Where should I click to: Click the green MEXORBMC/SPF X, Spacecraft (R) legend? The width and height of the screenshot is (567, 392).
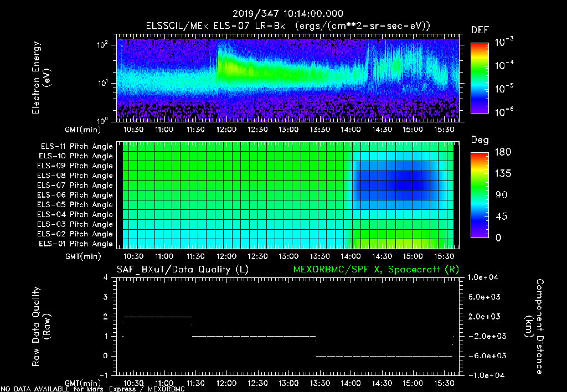(x=376, y=270)
